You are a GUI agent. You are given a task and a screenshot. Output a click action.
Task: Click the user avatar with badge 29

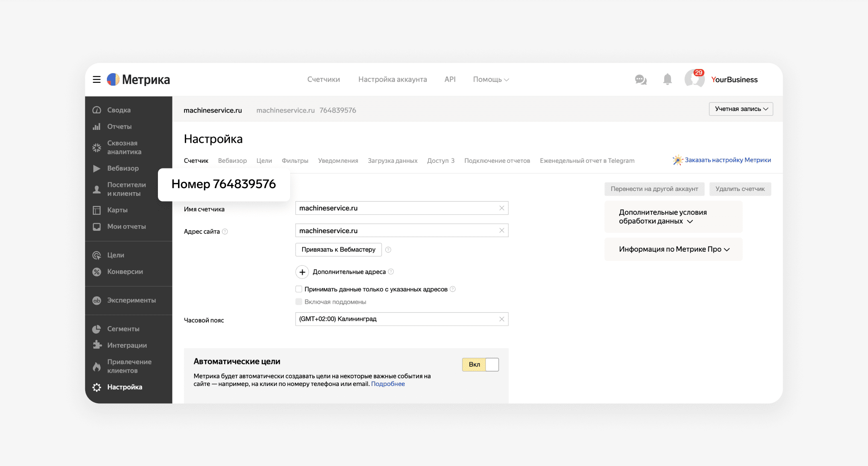point(695,78)
